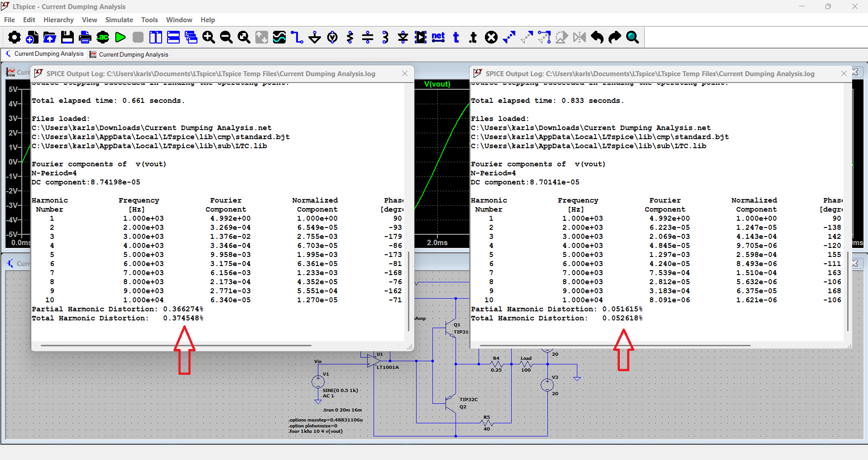Tile windows horizontally
The image size is (868, 460).
(173, 37)
